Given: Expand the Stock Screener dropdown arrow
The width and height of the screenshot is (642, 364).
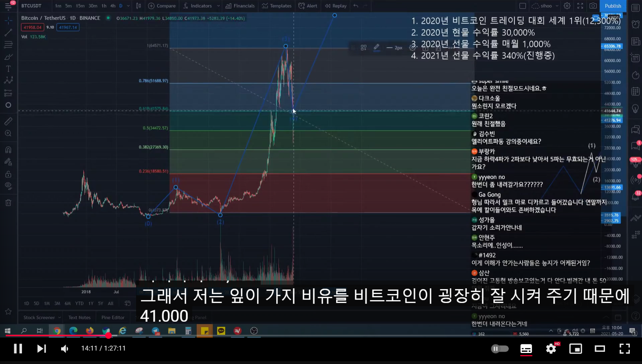Looking at the screenshot, I should click(59, 318).
